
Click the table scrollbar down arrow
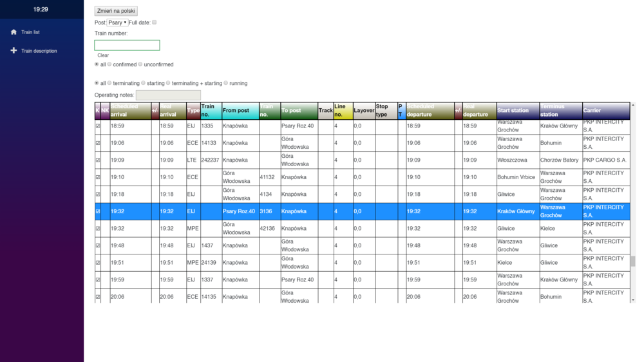pyautogui.click(x=633, y=300)
